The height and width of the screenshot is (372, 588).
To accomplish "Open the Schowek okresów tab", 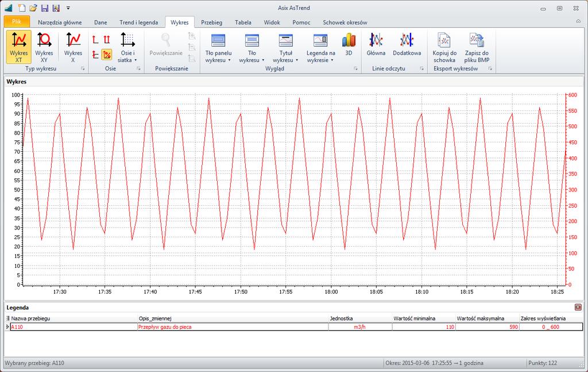I will [x=345, y=22].
